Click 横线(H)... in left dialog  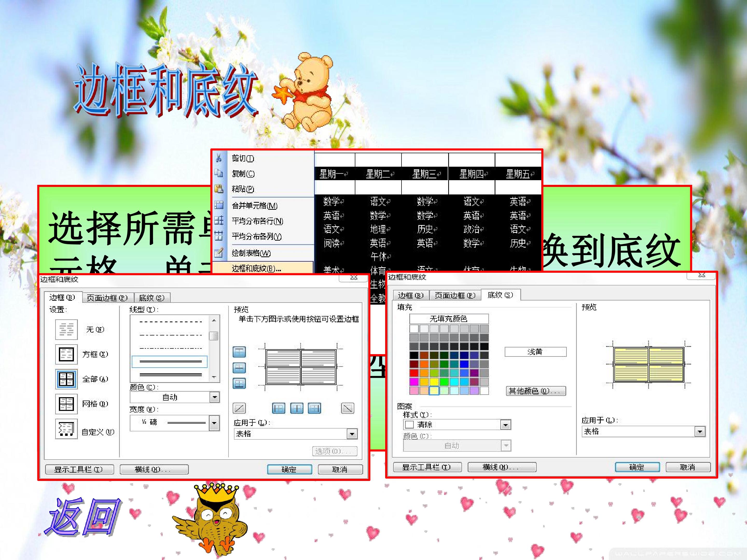coord(154,469)
